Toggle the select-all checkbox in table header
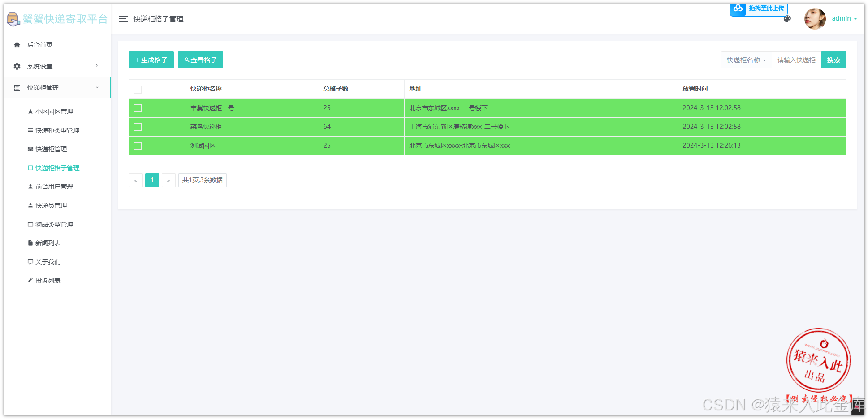 click(x=138, y=90)
